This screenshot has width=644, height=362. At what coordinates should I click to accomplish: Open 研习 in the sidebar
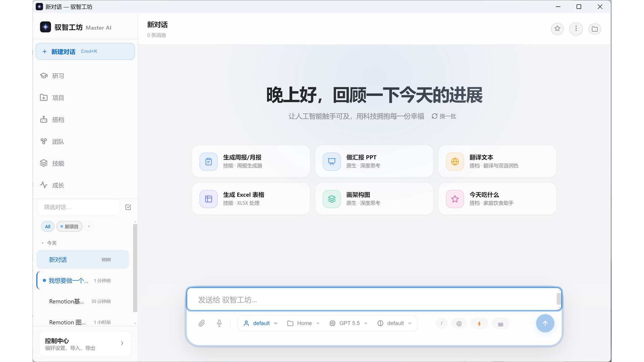coord(85,76)
